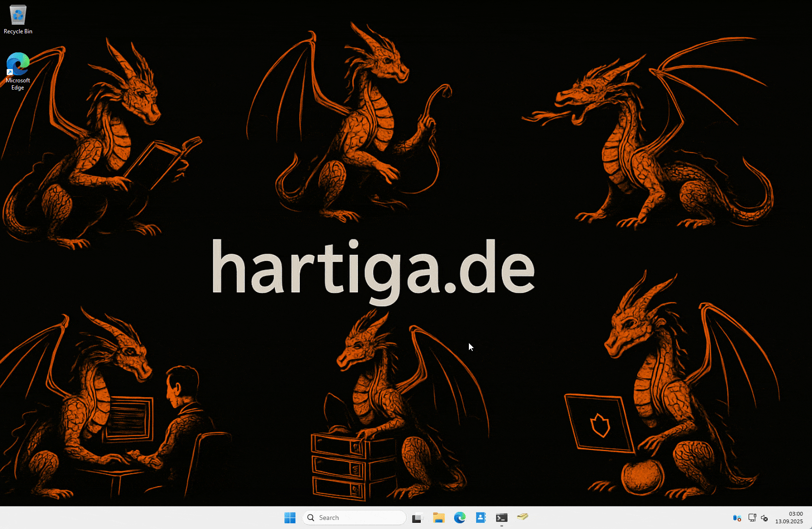Open the People app from the taskbar
The width and height of the screenshot is (812, 529).
click(x=481, y=518)
